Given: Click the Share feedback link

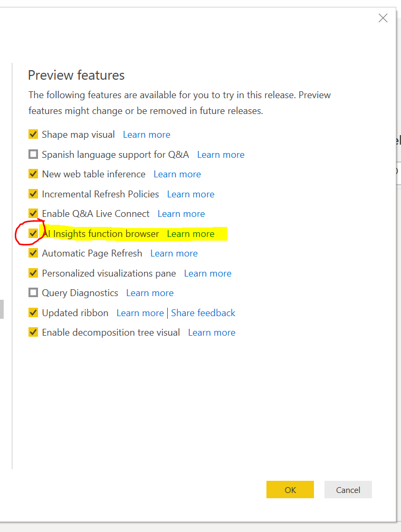Looking at the screenshot, I should 203,313.
